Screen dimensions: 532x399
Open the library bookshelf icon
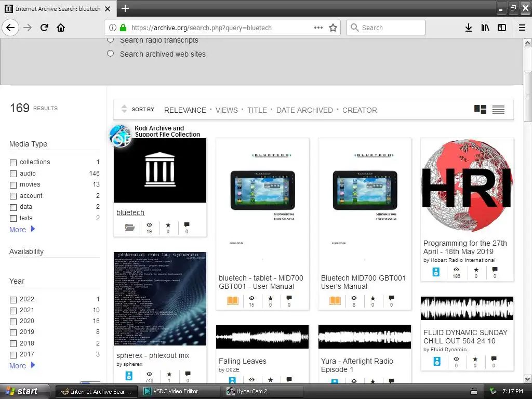485,28
